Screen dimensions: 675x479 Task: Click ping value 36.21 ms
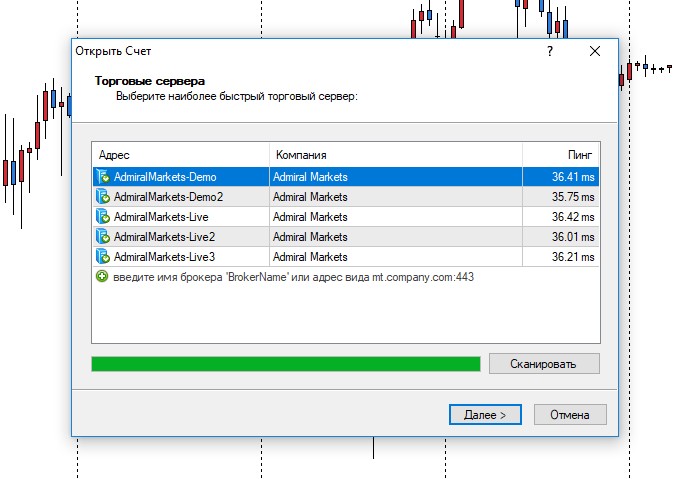(x=573, y=256)
